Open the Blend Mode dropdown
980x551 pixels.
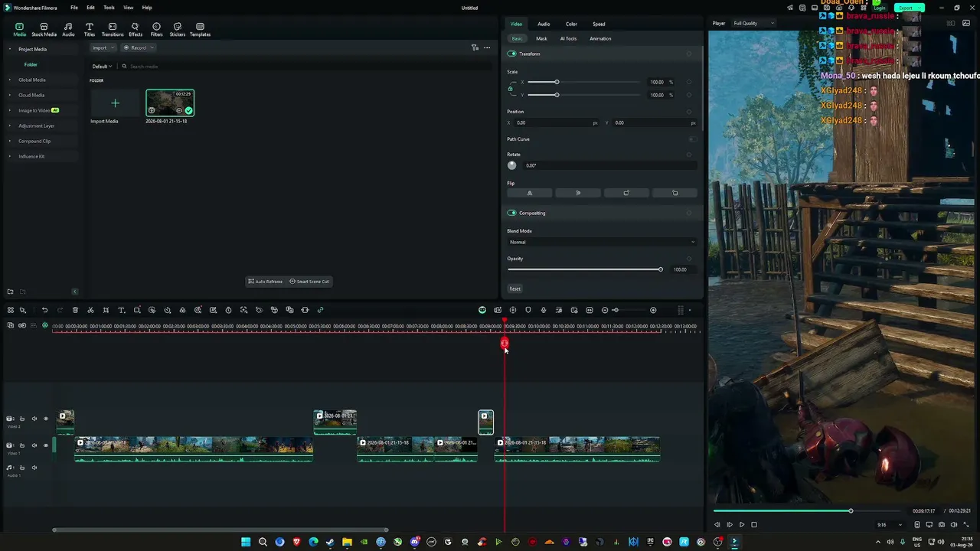coord(602,242)
